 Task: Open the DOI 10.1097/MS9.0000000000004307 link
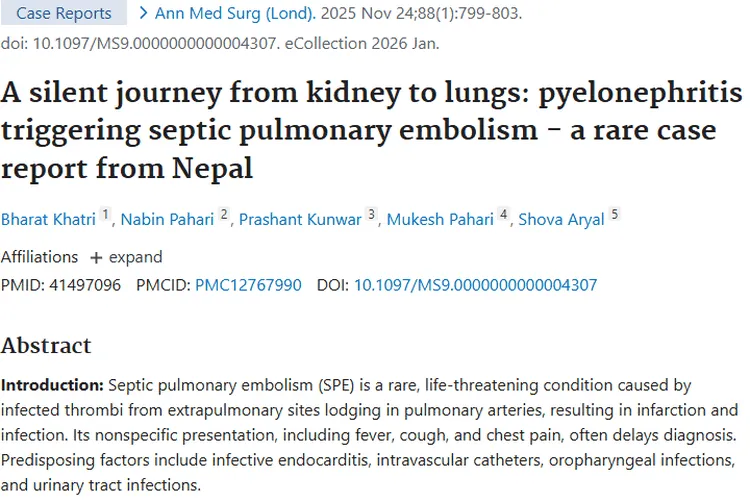tap(475, 285)
